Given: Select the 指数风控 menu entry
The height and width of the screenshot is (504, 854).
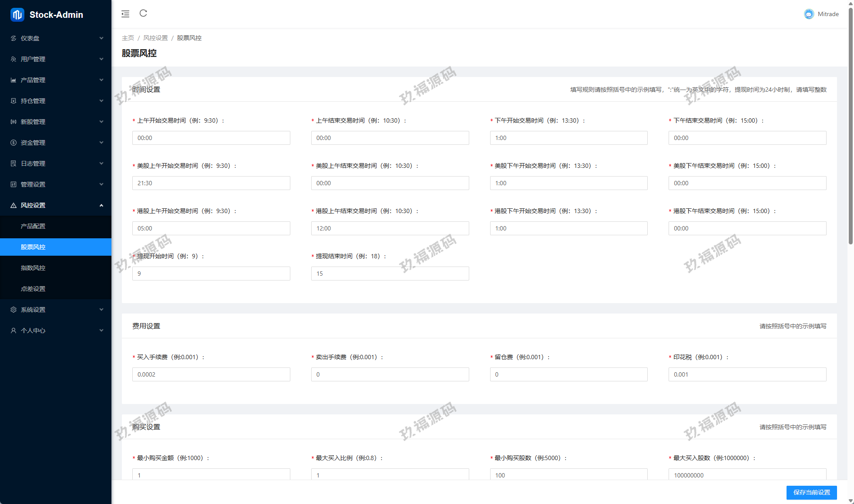Looking at the screenshot, I should [33, 268].
